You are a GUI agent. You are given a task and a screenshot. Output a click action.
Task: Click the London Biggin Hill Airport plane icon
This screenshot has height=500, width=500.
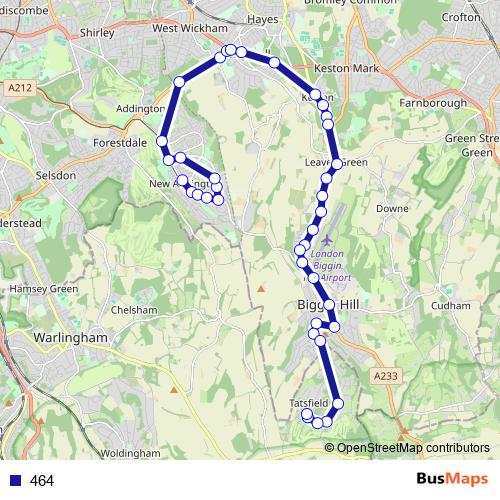pos(327,240)
